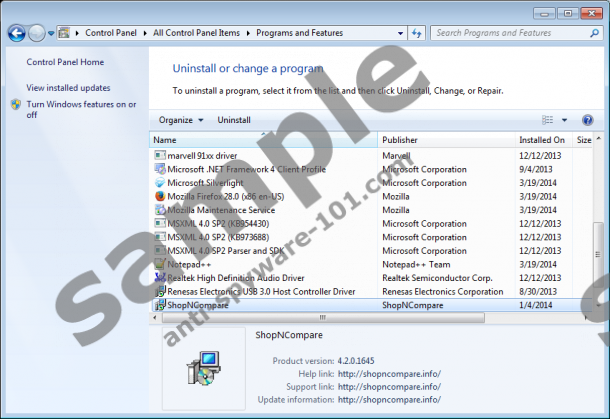Click the horizontal scrollbar thumb
Screen dimensions: 610x419
323,318
